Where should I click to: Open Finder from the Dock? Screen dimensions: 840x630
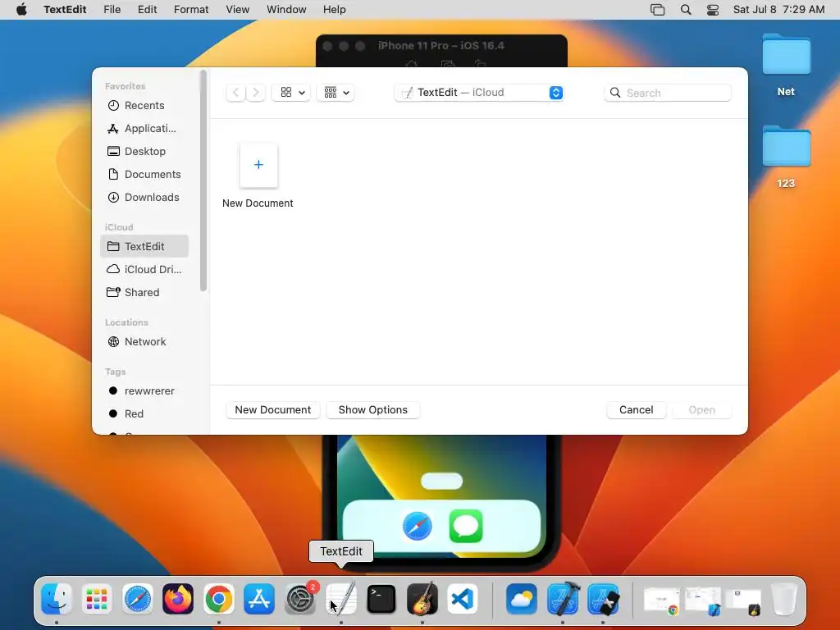[x=57, y=599]
